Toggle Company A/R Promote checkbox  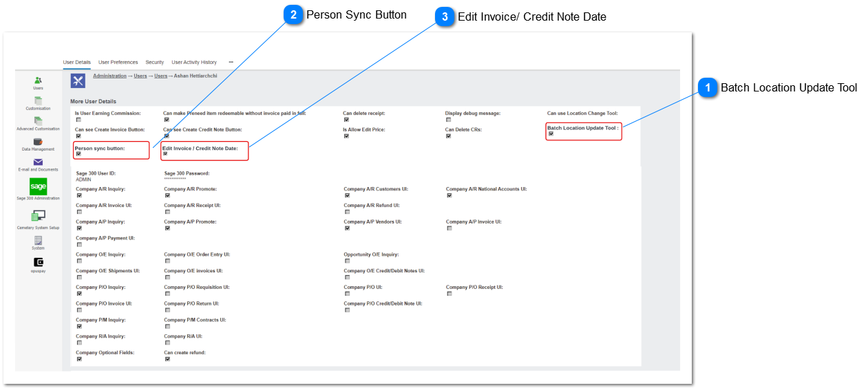(x=167, y=195)
